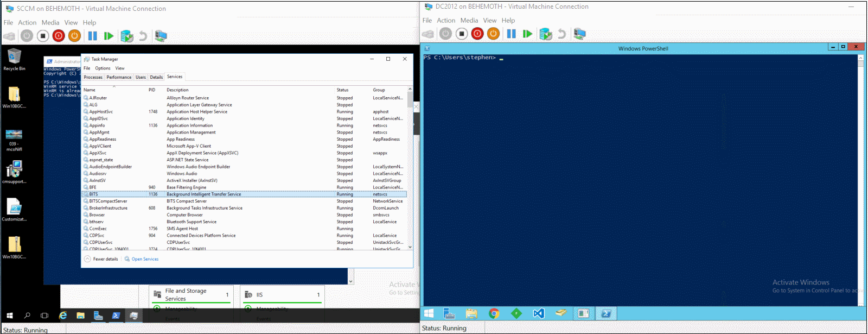
Task: Sort services by Group column
Action: coord(379,90)
